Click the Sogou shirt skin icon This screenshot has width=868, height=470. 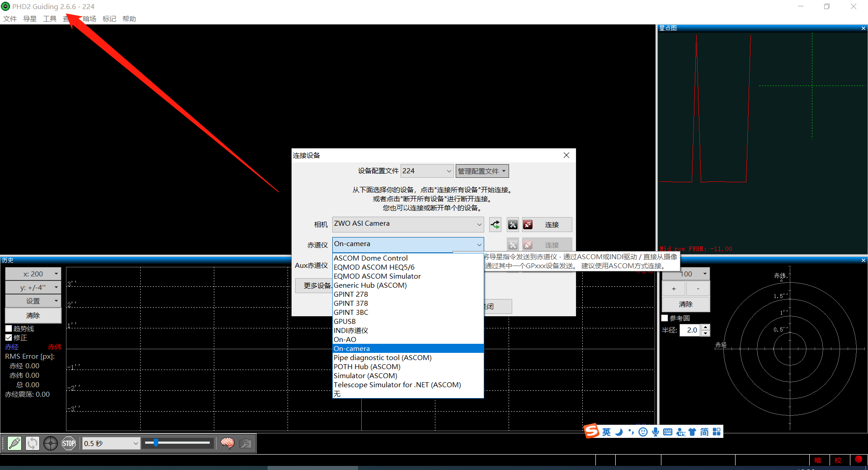click(692, 432)
